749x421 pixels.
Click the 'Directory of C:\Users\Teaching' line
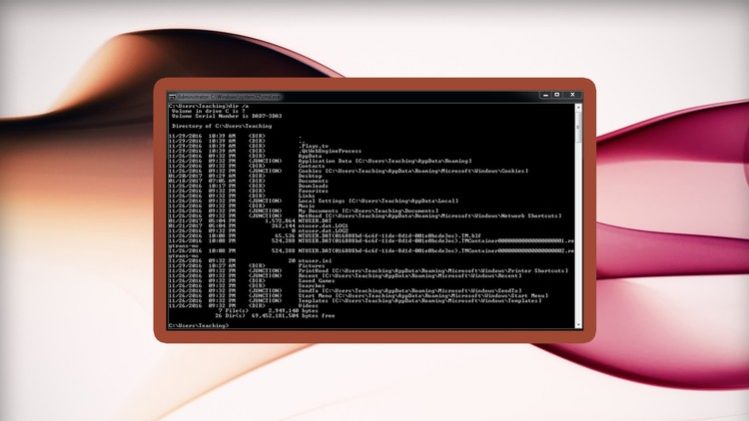[222, 126]
